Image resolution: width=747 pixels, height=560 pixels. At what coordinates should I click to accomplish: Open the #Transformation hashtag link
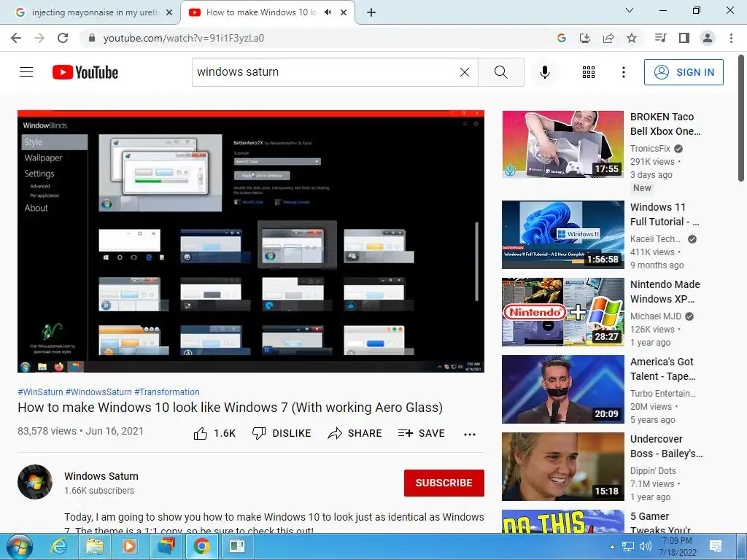pos(167,392)
